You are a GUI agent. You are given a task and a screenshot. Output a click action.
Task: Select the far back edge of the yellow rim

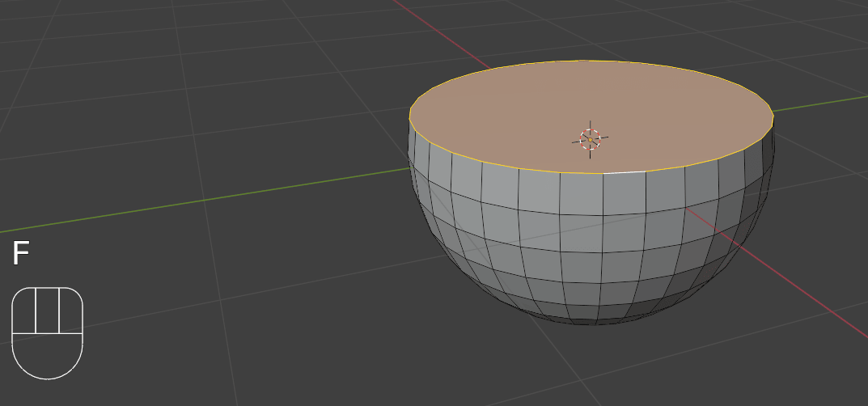point(591,61)
